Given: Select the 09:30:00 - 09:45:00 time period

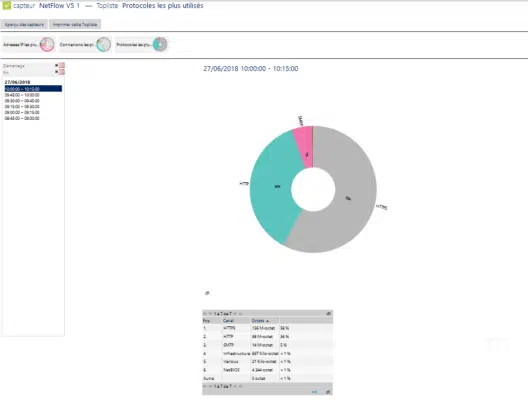Looking at the screenshot, I should pyautogui.click(x=22, y=101).
